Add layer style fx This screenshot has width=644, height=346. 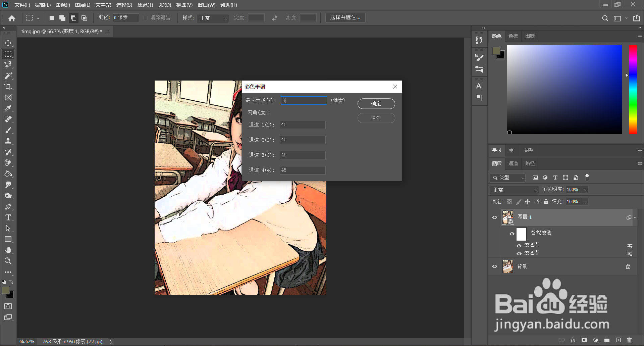pos(573,340)
